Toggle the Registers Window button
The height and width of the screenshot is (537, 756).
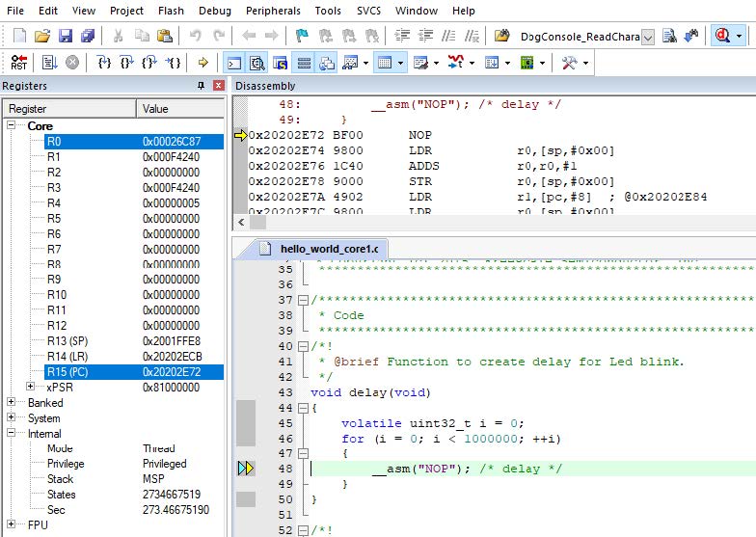click(x=303, y=63)
